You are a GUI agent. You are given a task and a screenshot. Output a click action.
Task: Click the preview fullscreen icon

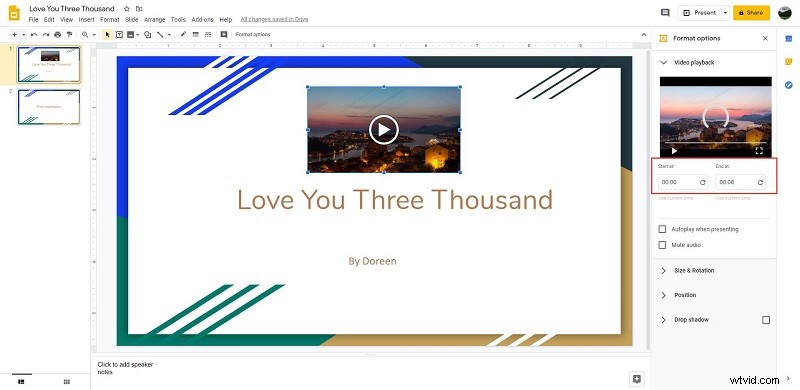pyautogui.click(x=759, y=151)
